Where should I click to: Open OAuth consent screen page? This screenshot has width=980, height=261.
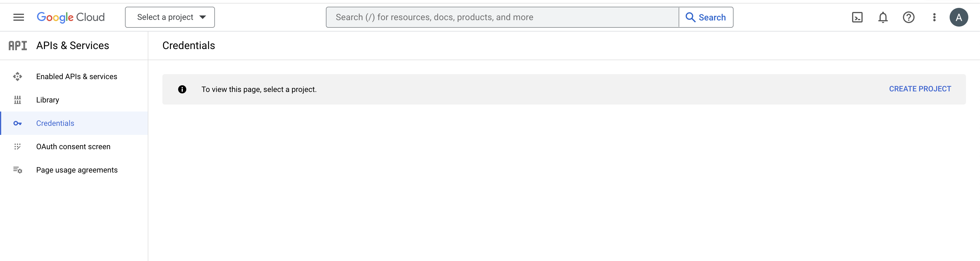tap(73, 147)
